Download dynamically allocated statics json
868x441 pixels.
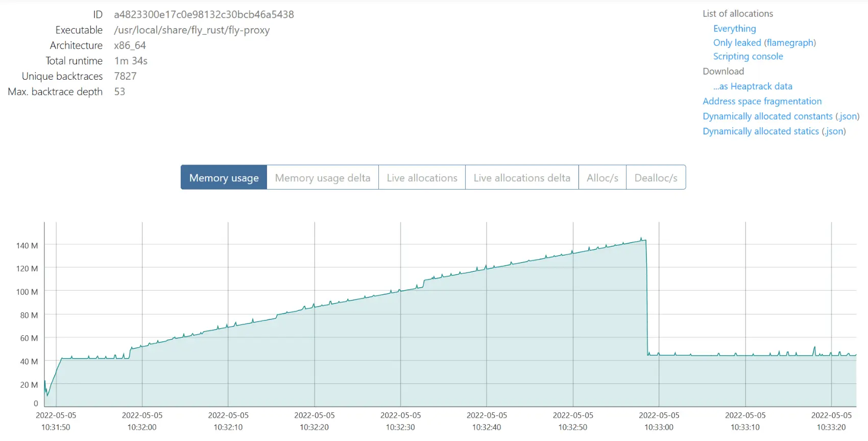834,131
